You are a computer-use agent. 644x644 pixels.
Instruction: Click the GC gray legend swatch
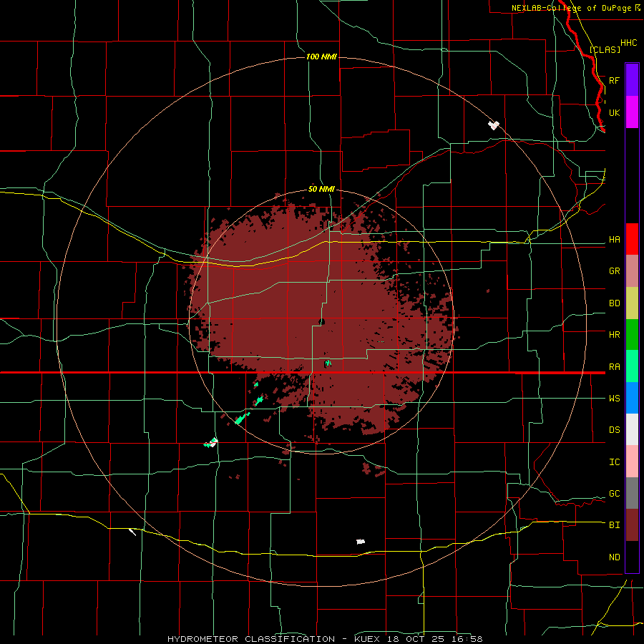click(632, 493)
